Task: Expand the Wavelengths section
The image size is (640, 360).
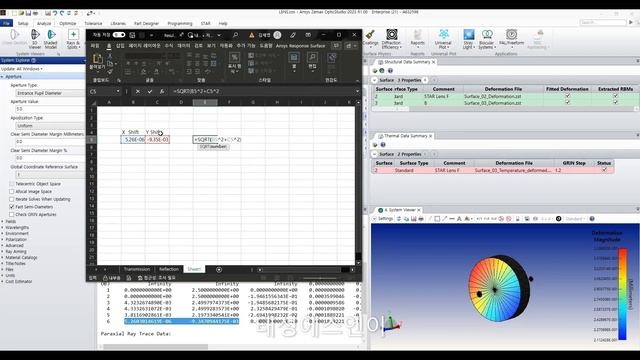Action: click(x=2, y=227)
